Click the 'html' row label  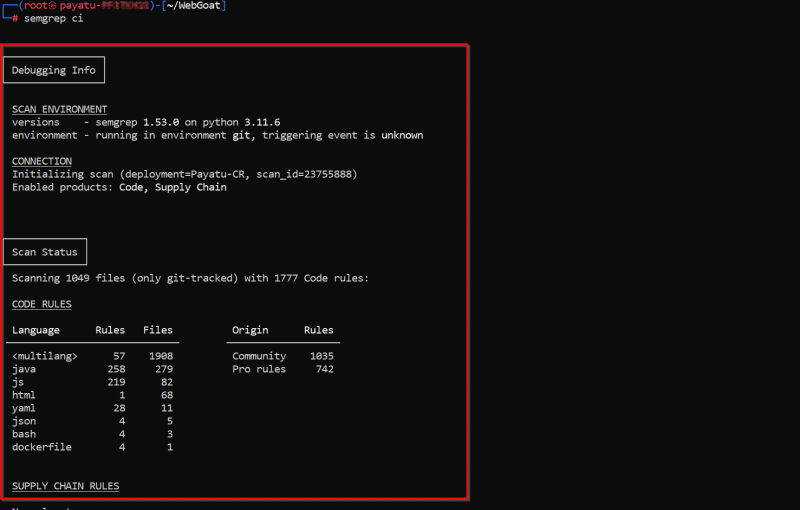(x=24, y=395)
